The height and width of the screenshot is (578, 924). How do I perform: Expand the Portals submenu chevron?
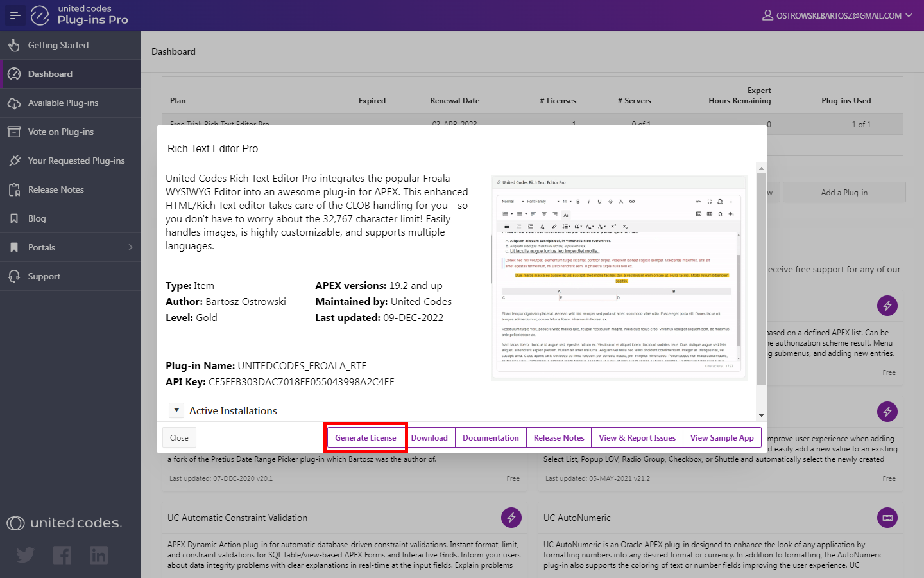tap(130, 247)
